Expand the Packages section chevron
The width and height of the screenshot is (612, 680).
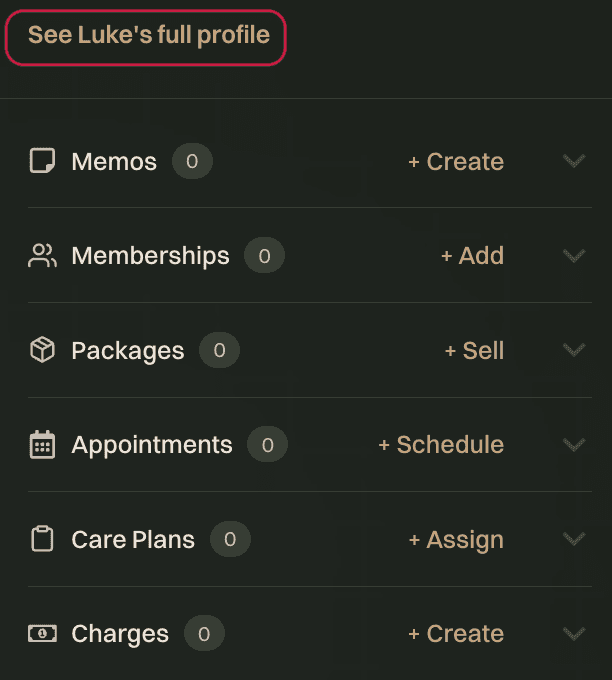coord(574,350)
